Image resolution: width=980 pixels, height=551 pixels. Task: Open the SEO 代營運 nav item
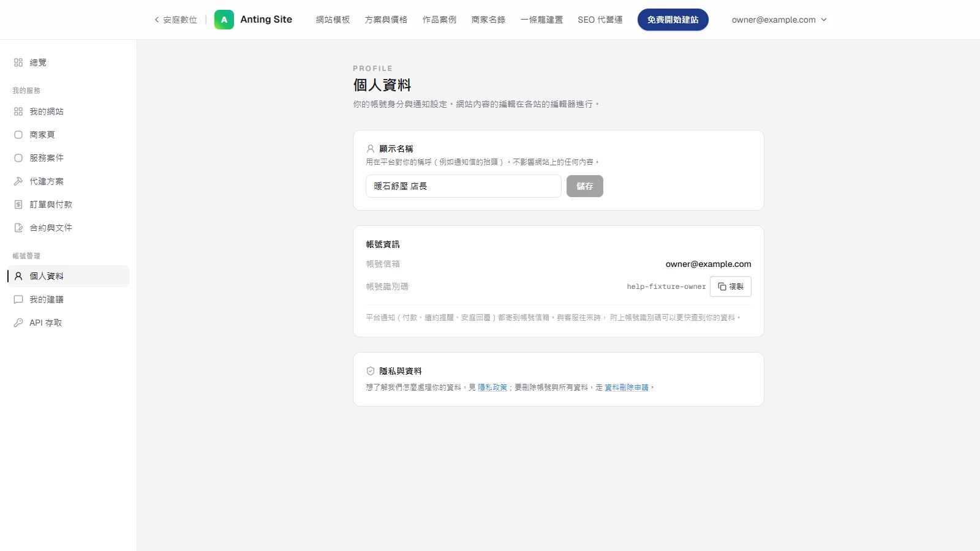click(600, 20)
